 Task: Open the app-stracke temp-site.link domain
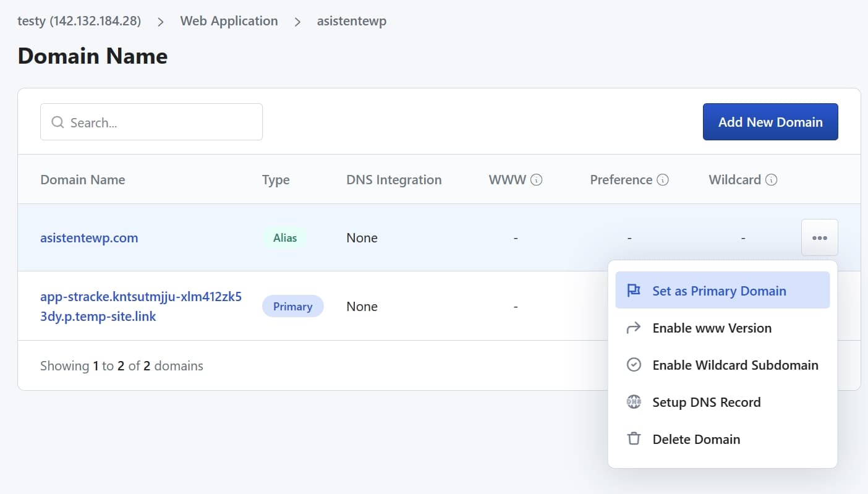pos(140,307)
